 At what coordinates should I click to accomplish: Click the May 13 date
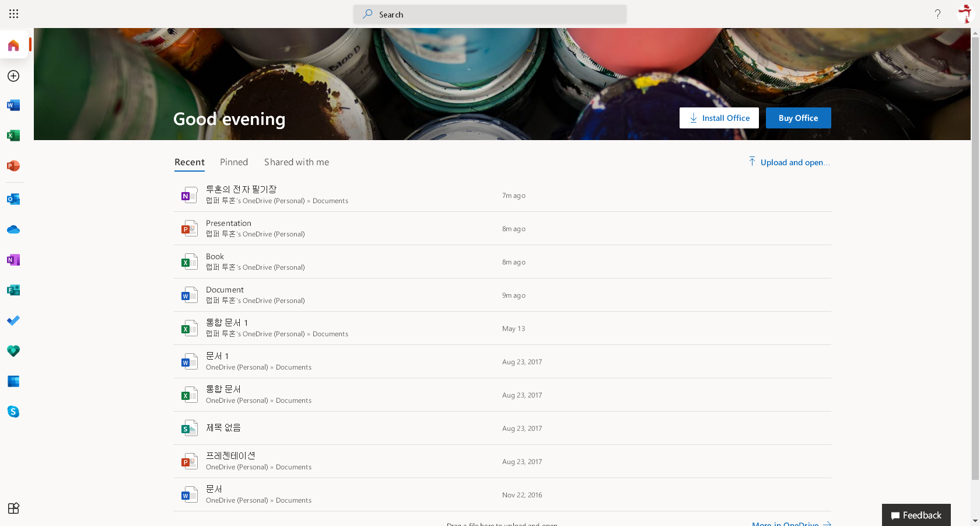pyautogui.click(x=513, y=329)
